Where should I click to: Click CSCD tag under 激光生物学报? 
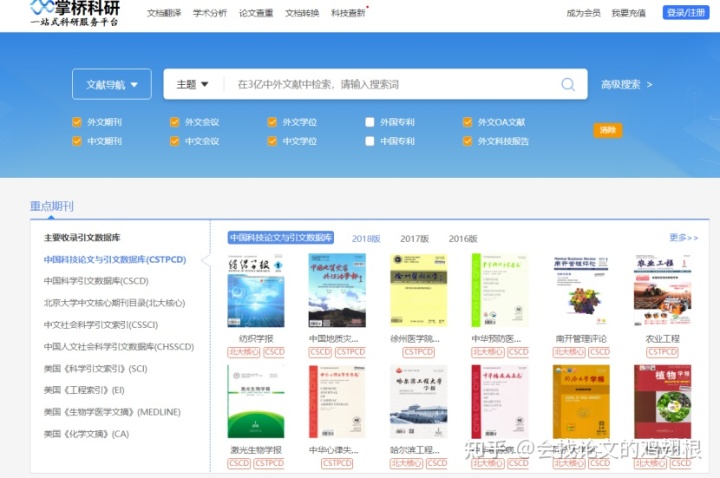pyautogui.click(x=239, y=463)
